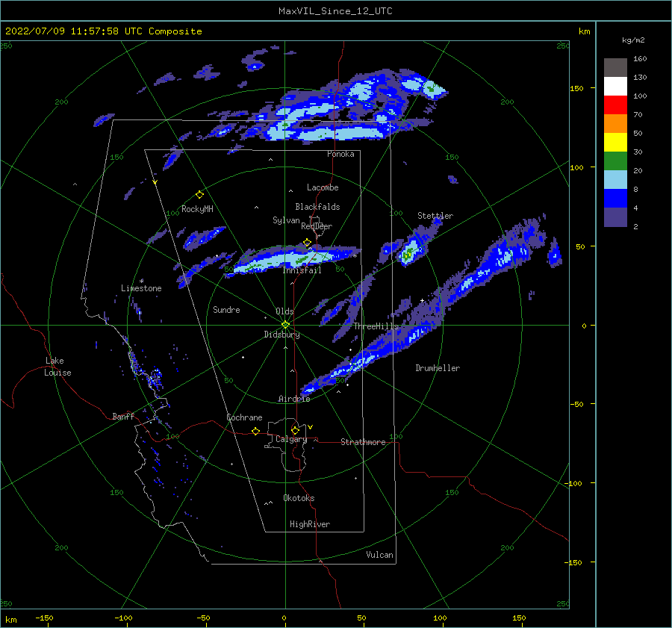
Task: Click the Limestone label
Action: [x=141, y=288]
